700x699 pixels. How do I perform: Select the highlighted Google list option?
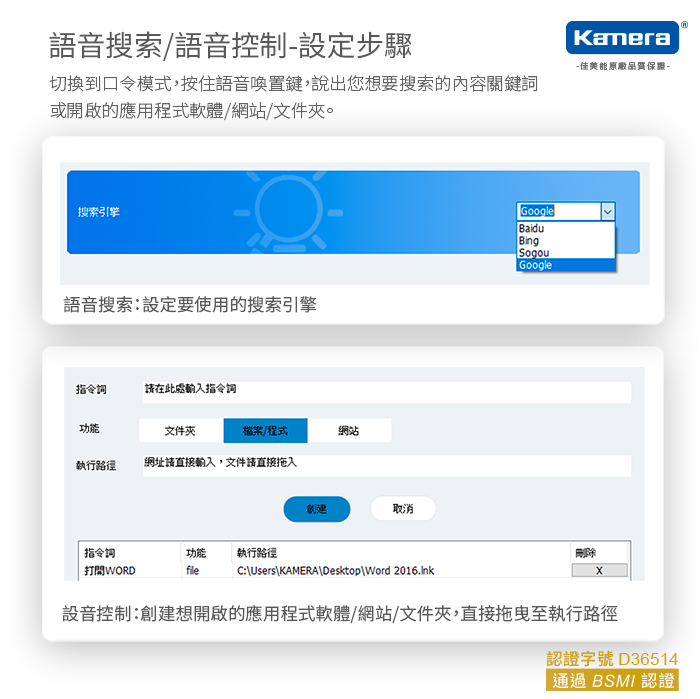tap(536, 265)
